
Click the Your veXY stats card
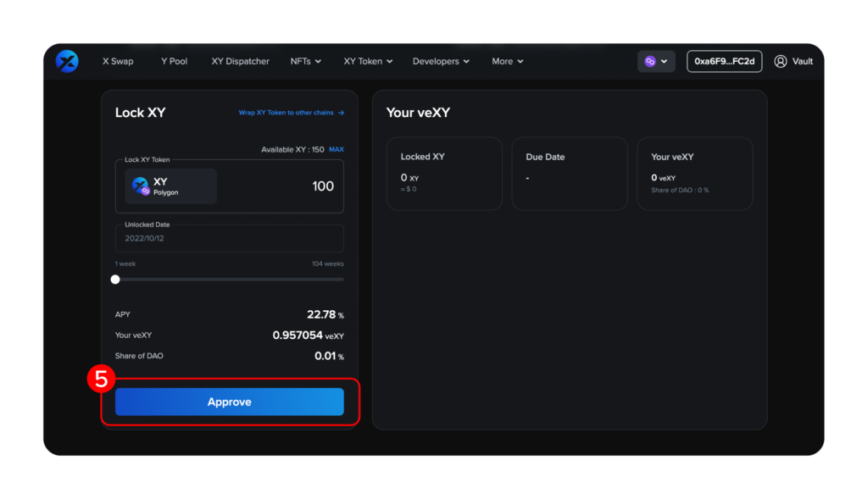click(695, 174)
